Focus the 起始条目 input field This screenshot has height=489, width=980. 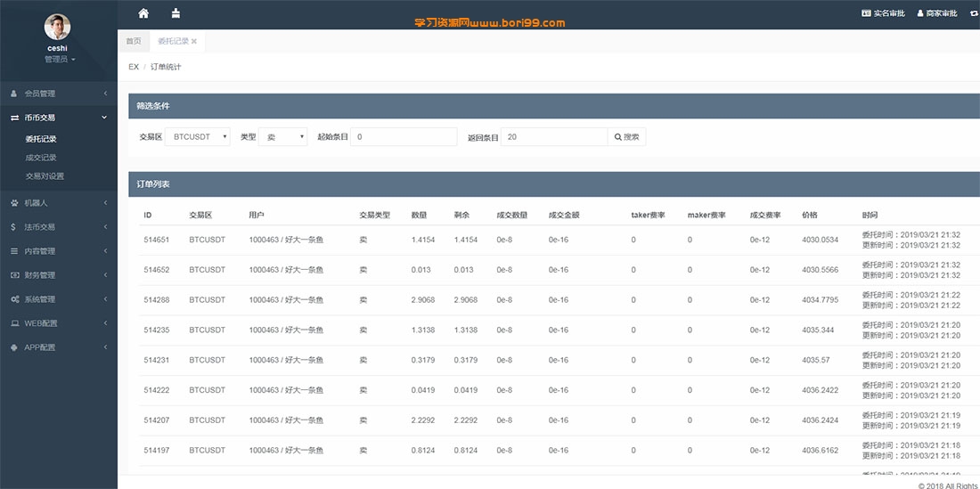point(404,137)
